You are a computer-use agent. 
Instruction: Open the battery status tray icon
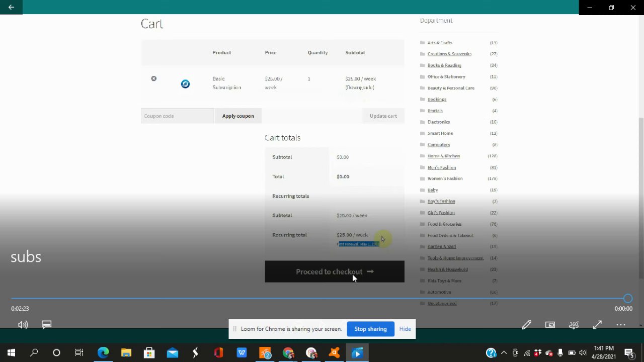(572, 353)
